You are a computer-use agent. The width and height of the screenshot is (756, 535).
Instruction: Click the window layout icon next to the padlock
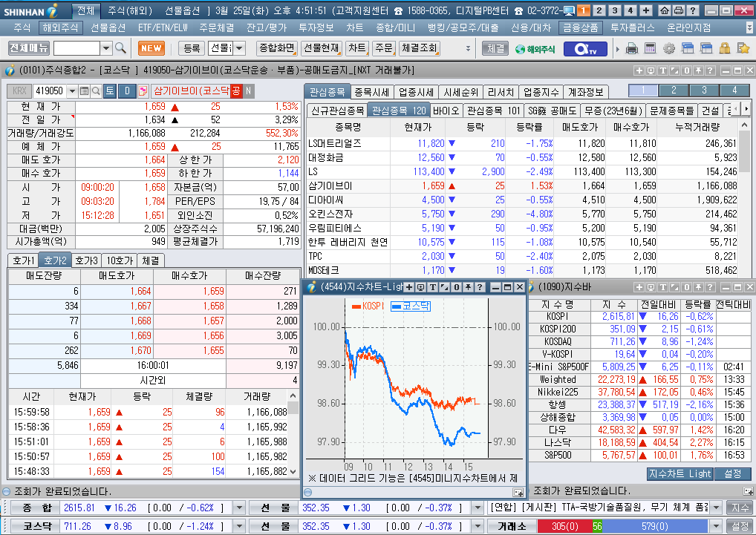pyautogui.click(x=706, y=48)
